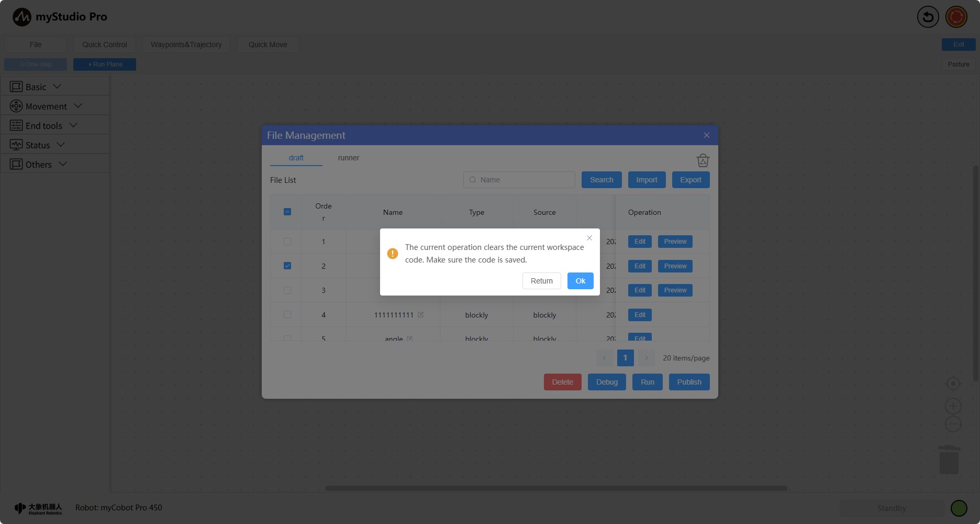Close the warning popup with X
Image resolution: width=980 pixels, height=524 pixels.
pos(589,238)
